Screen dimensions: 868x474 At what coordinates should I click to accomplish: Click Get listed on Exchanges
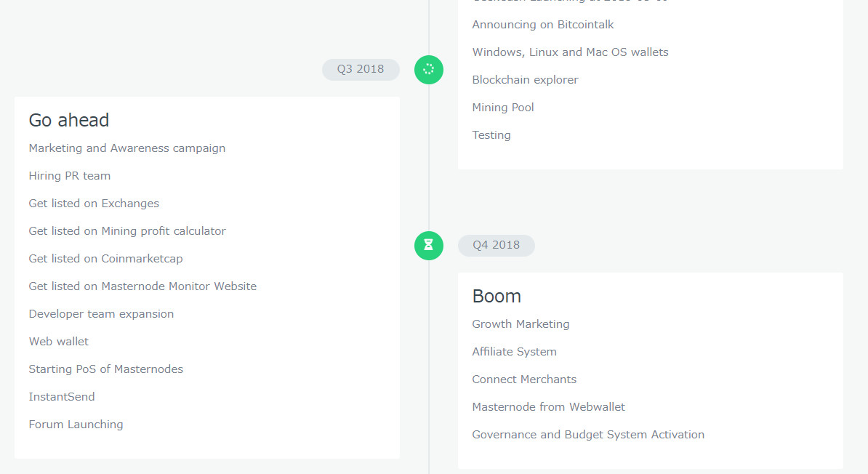tap(94, 204)
